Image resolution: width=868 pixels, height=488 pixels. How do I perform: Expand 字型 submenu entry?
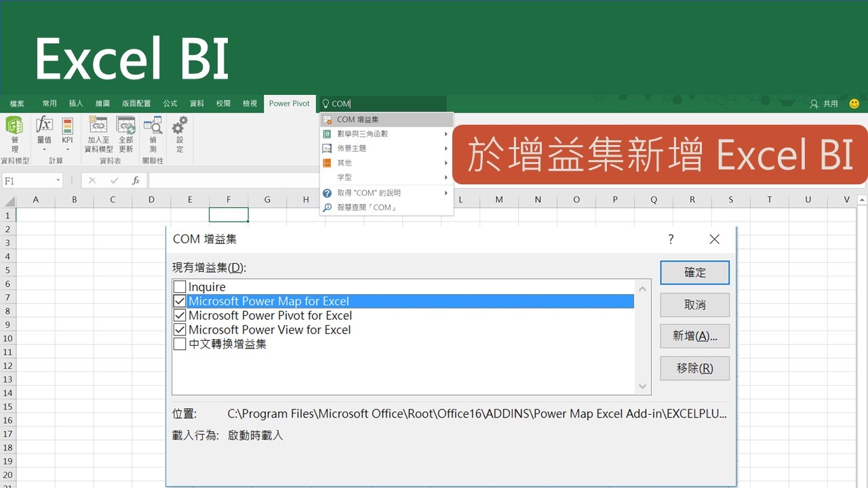pos(387,178)
